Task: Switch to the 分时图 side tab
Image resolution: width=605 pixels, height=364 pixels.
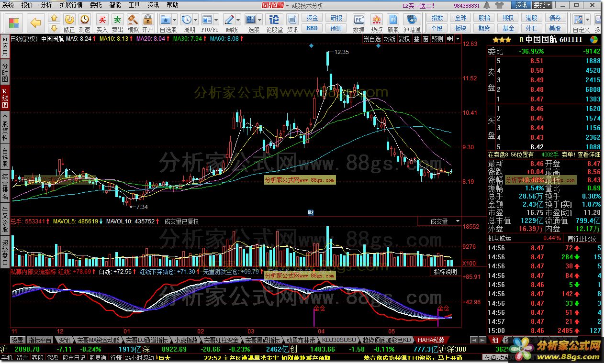Action: click(5, 71)
